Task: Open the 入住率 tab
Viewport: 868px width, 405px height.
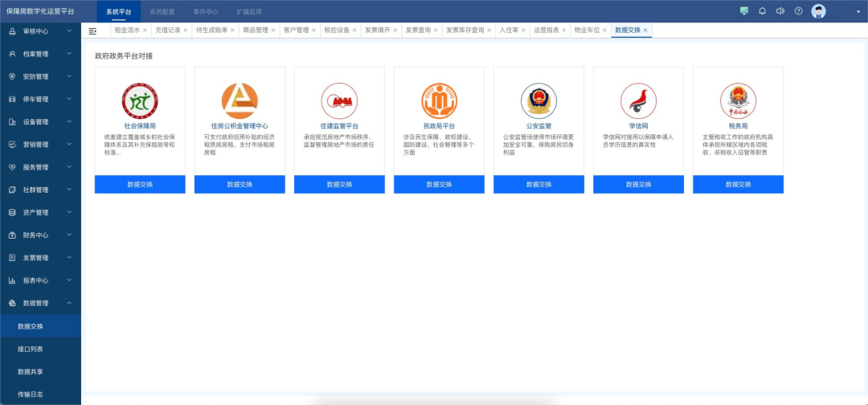Action: (509, 31)
